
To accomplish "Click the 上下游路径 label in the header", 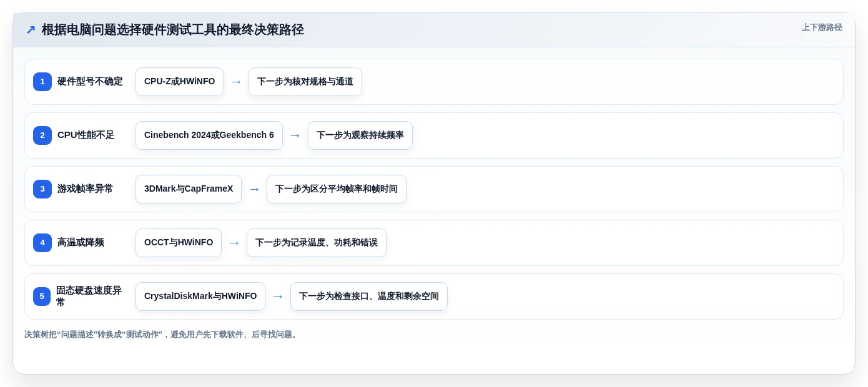I will tap(822, 27).
